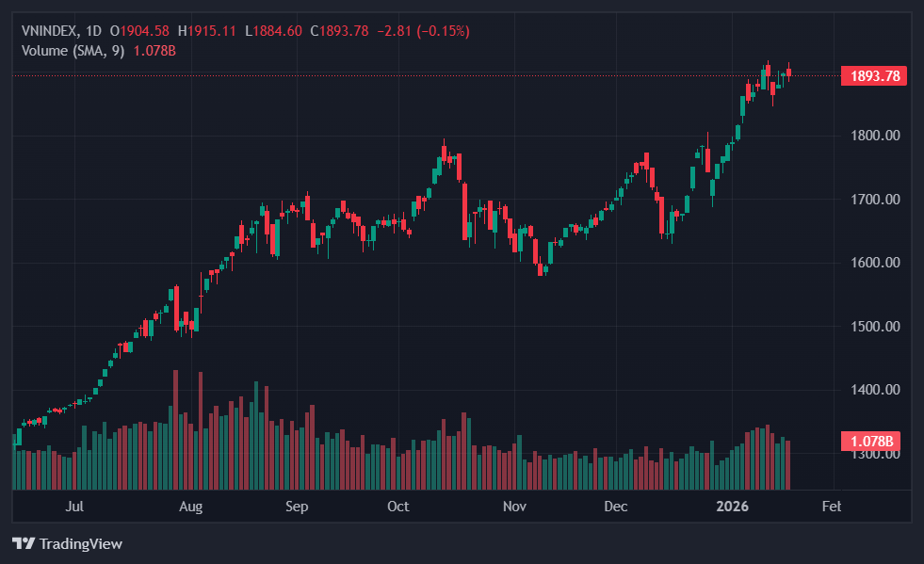Click the 1D interval label
Viewport: 924px width, 564px height.
pyautogui.click(x=93, y=31)
